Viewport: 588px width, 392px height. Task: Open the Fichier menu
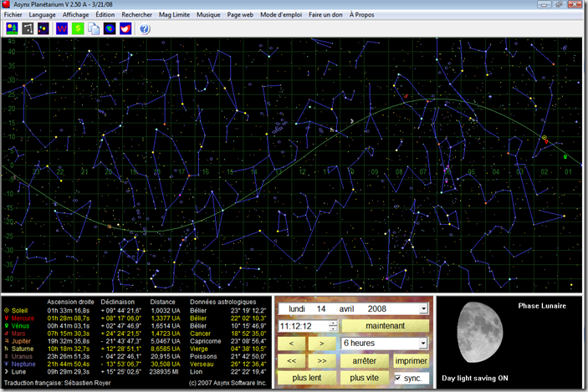click(x=13, y=15)
